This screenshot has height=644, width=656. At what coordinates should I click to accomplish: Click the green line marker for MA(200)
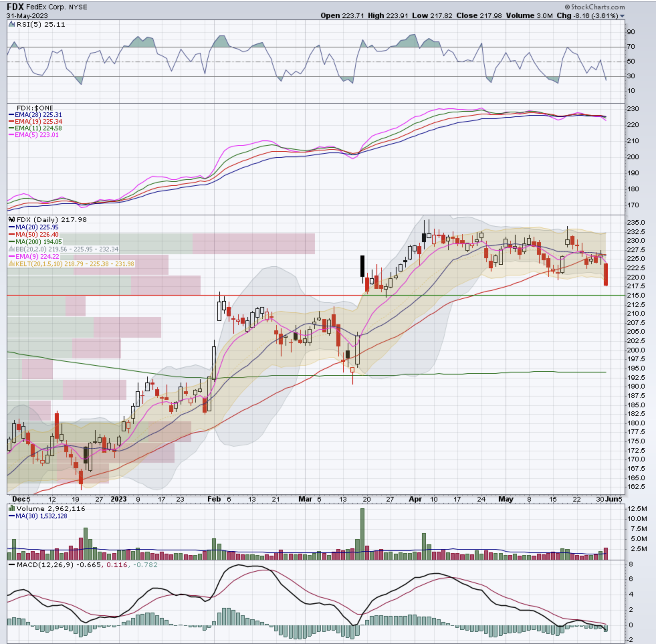(x=11, y=242)
